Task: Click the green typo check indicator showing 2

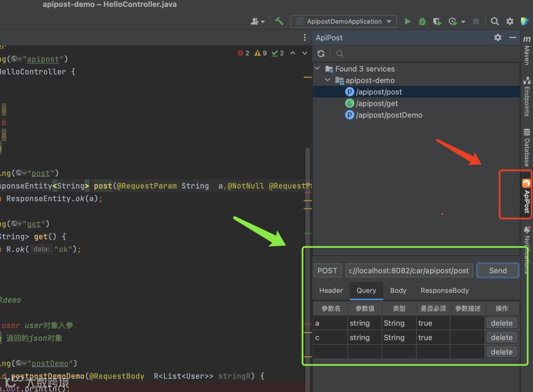Action: (x=277, y=53)
